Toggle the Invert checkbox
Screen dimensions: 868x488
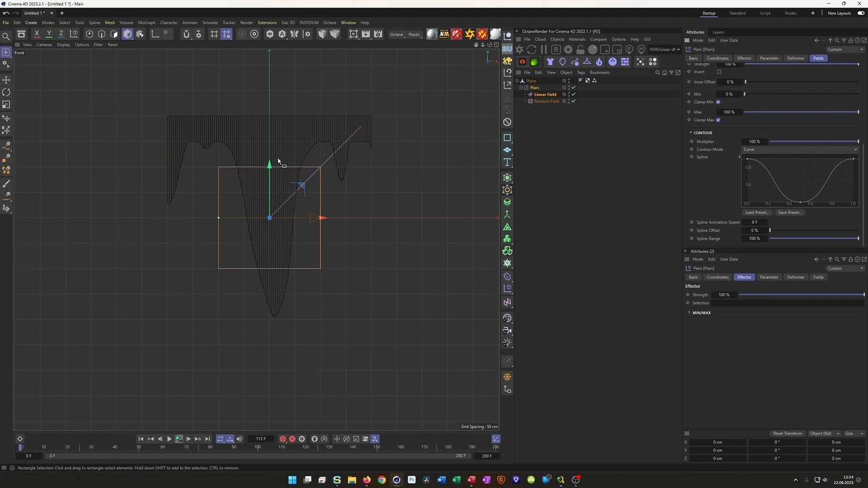tap(719, 72)
